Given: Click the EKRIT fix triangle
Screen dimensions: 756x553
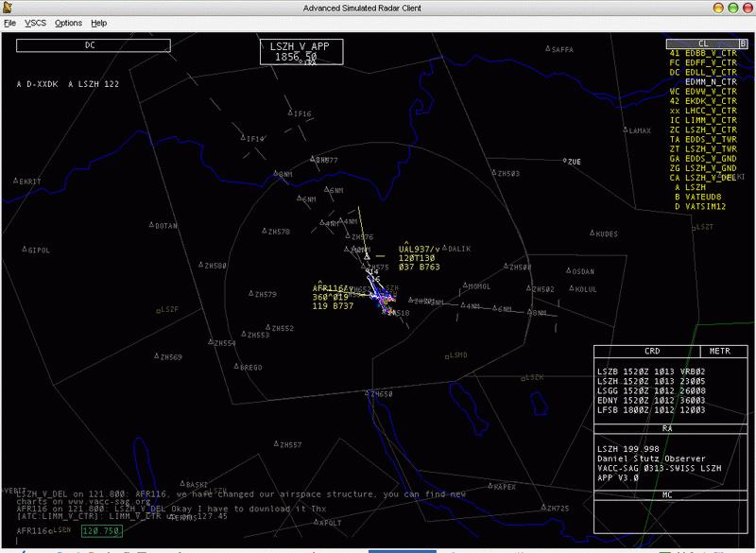Looking at the screenshot, I should pos(18,181).
